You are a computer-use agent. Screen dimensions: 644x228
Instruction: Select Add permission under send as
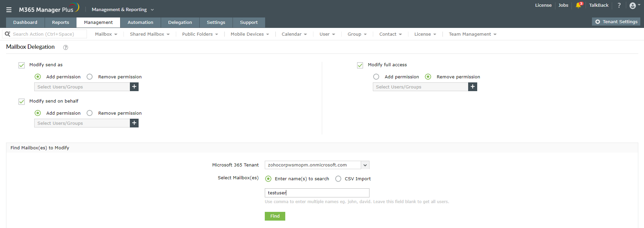point(38,77)
